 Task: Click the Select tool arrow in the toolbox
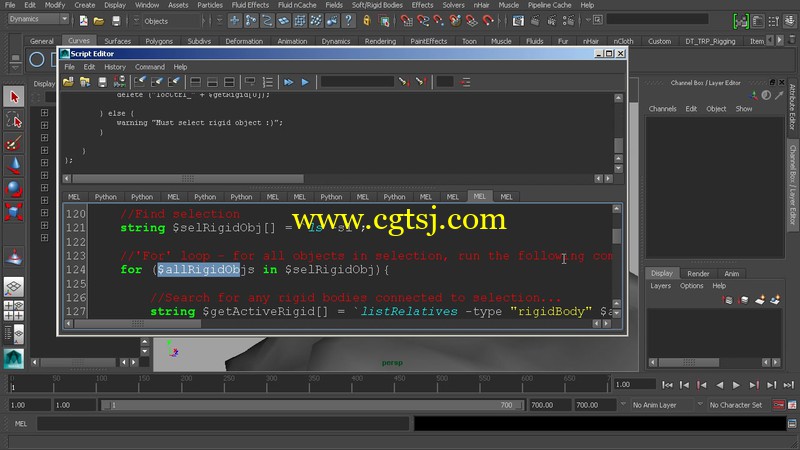[14, 97]
